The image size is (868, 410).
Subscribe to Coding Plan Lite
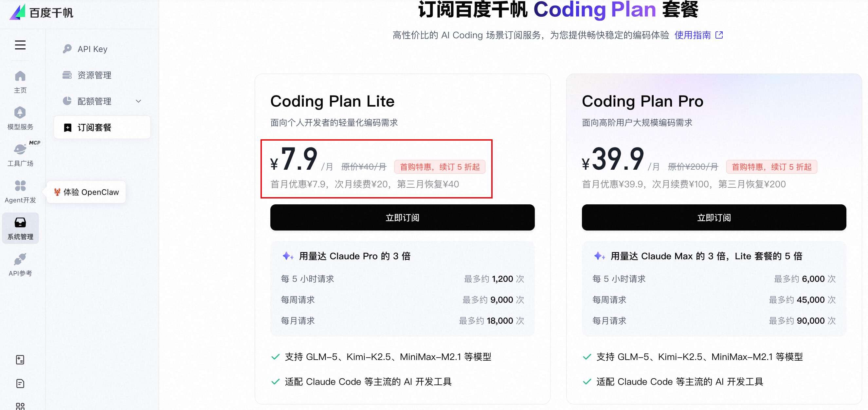point(402,217)
